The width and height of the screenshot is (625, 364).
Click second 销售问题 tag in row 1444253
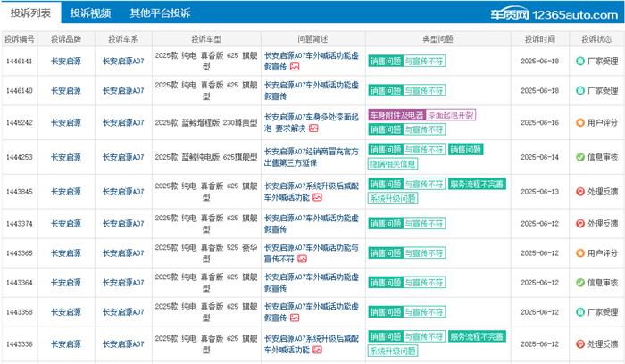pos(465,149)
